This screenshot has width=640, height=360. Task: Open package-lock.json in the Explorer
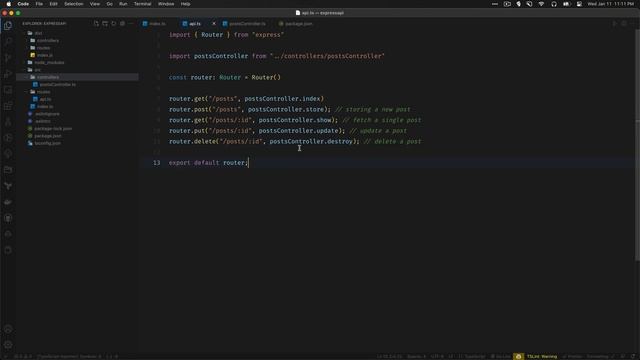[78, 129]
